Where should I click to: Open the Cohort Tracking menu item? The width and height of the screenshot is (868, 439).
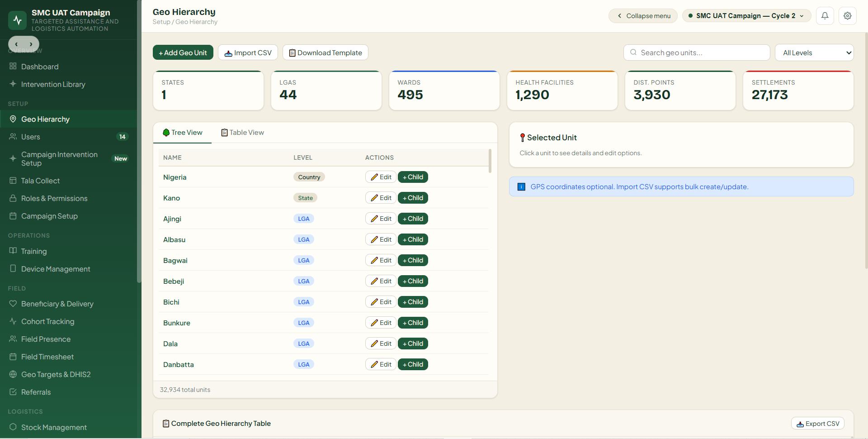[68, 321]
